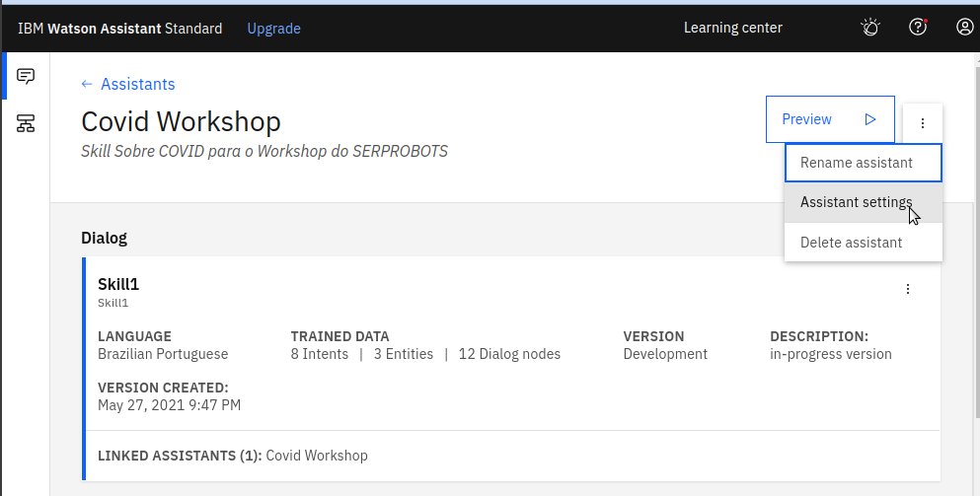Click the description 'Skill Sobre COVID para o Workshop'

point(264,151)
